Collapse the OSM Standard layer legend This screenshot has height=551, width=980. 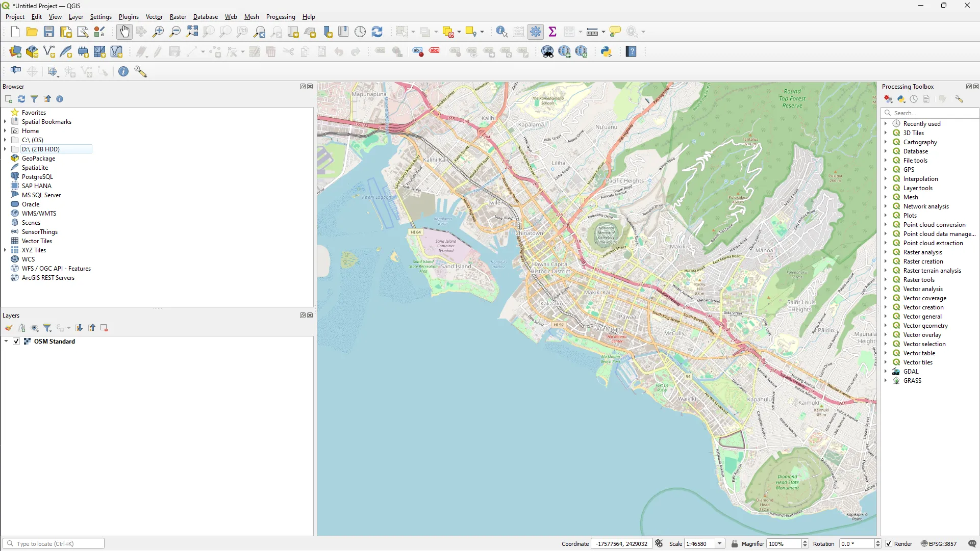(x=6, y=342)
